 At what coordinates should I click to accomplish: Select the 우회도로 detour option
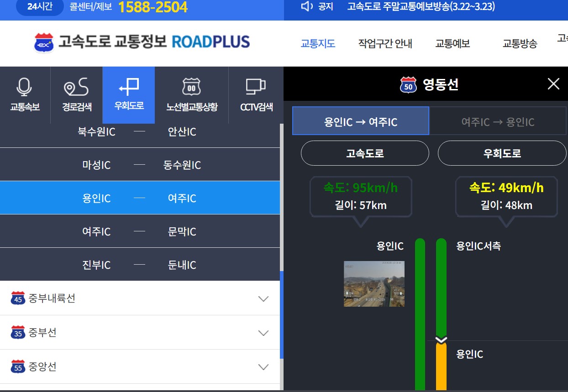pyautogui.click(x=501, y=153)
